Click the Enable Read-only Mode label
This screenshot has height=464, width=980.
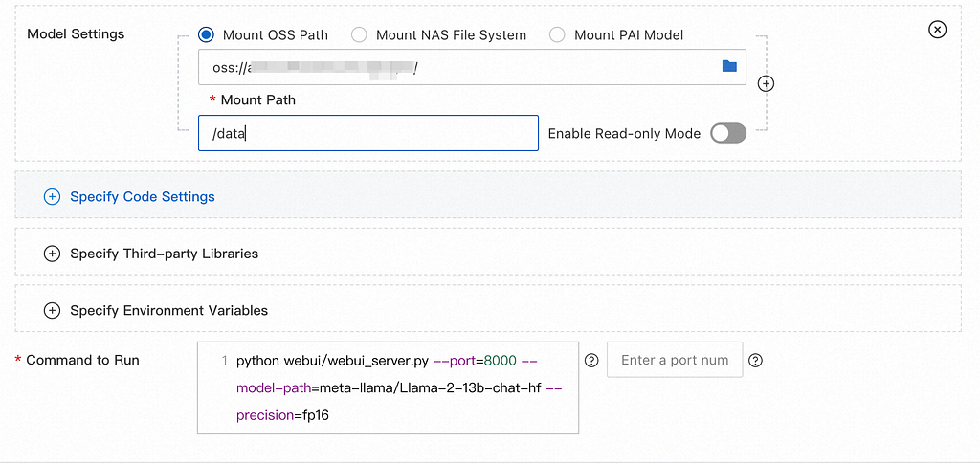pos(624,134)
